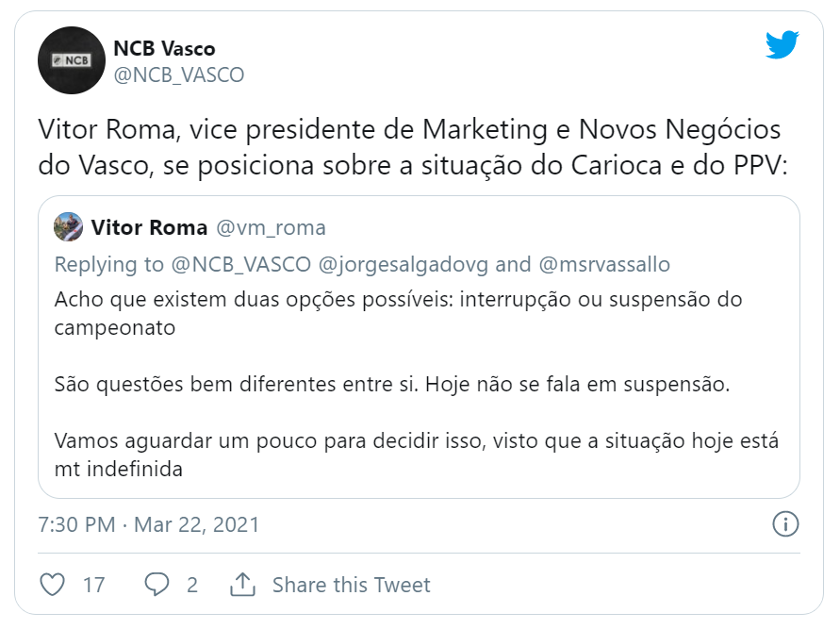The height and width of the screenshot is (629, 840).
Task: Open the tweet timestamp 7:30 PM
Action: coord(76,524)
